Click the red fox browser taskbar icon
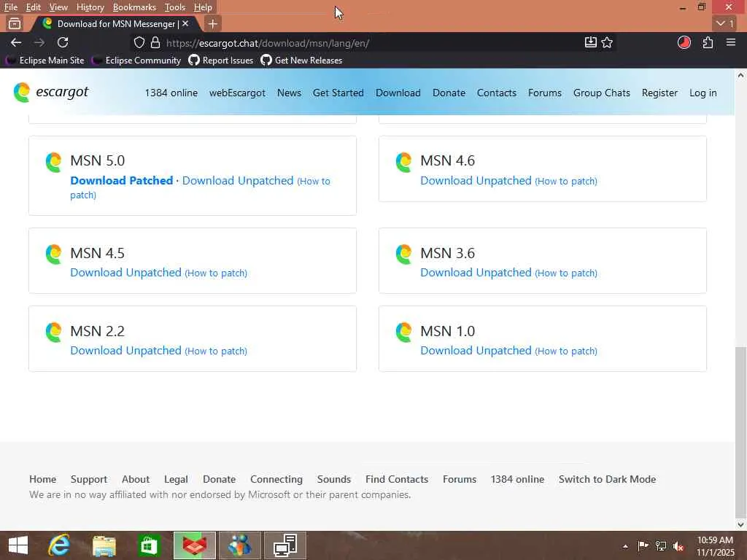 tap(194, 545)
